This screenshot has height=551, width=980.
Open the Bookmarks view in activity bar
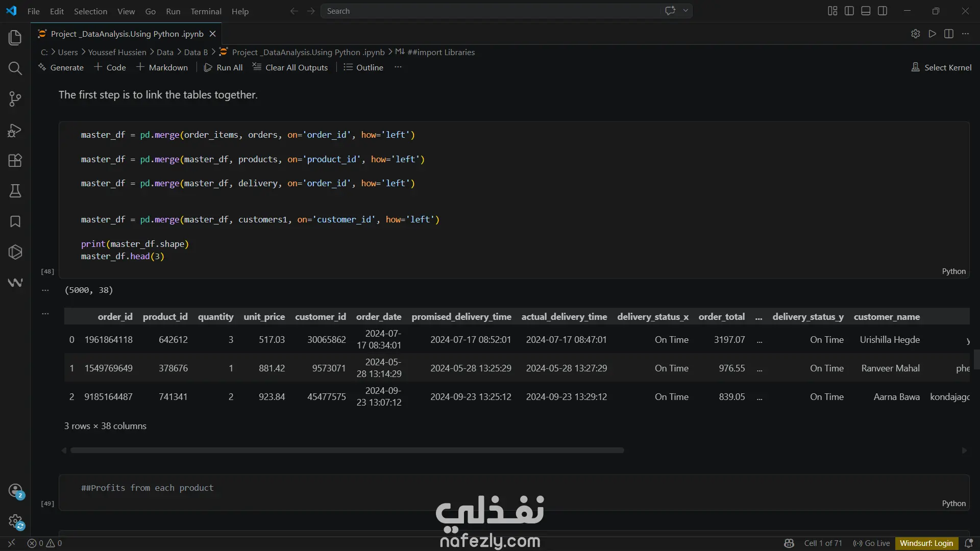[15, 221]
